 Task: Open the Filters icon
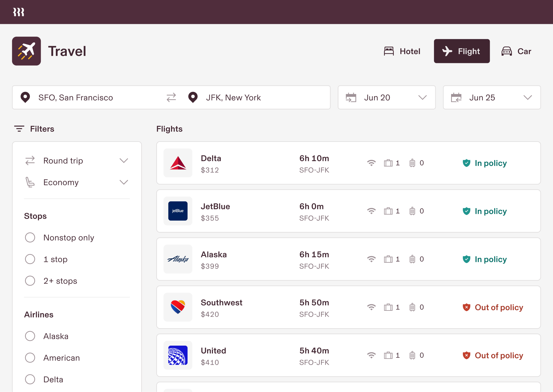click(x=19, y=129)
